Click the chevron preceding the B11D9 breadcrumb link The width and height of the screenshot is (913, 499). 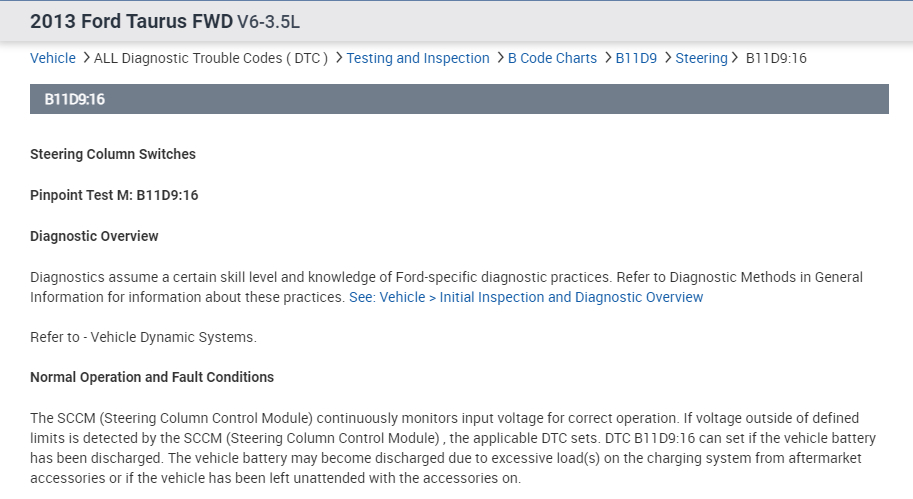608,58
